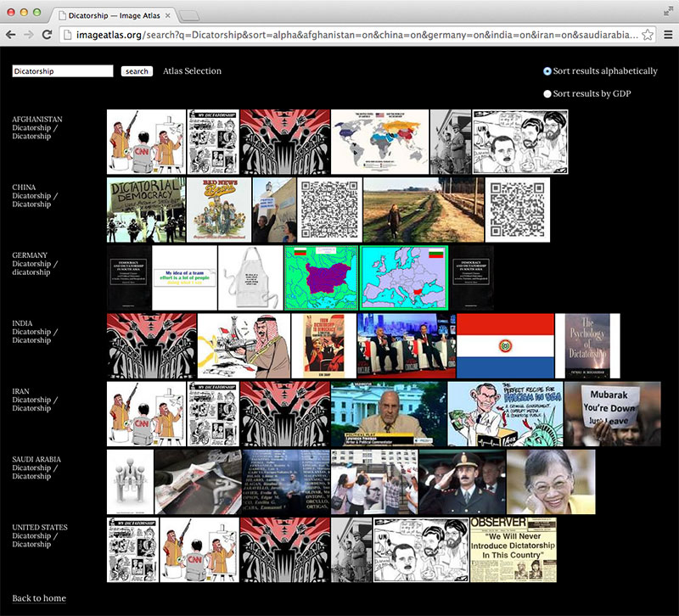The image size is (679, 616).
Task: Select Sort results alphabetically radio
Action: coord(547,71)
